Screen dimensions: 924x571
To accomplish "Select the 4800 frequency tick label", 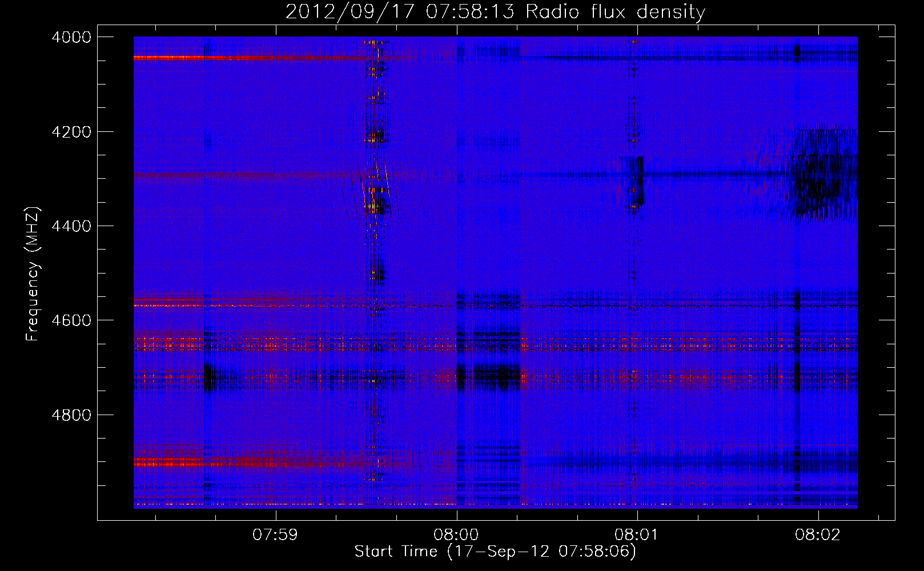I will pos(71,415).
